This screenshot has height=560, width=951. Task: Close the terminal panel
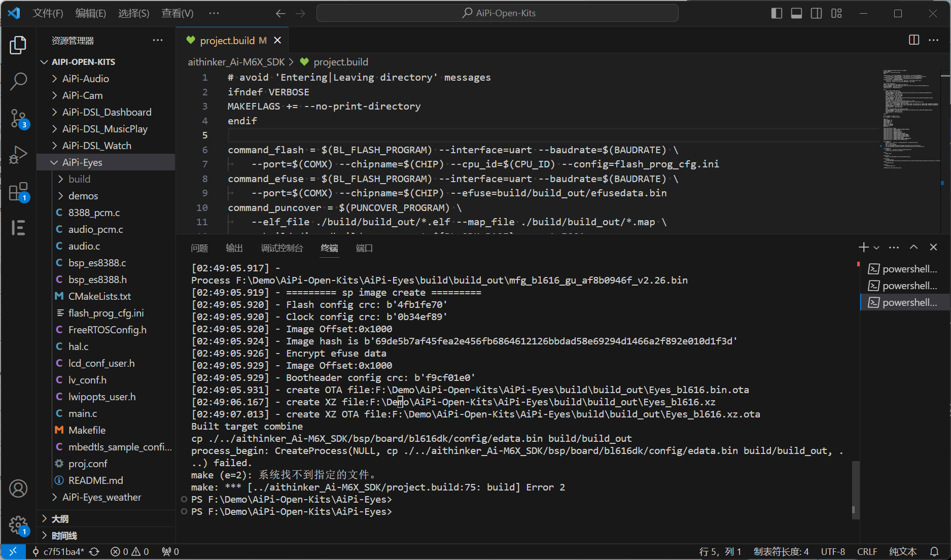coord(933,247)
